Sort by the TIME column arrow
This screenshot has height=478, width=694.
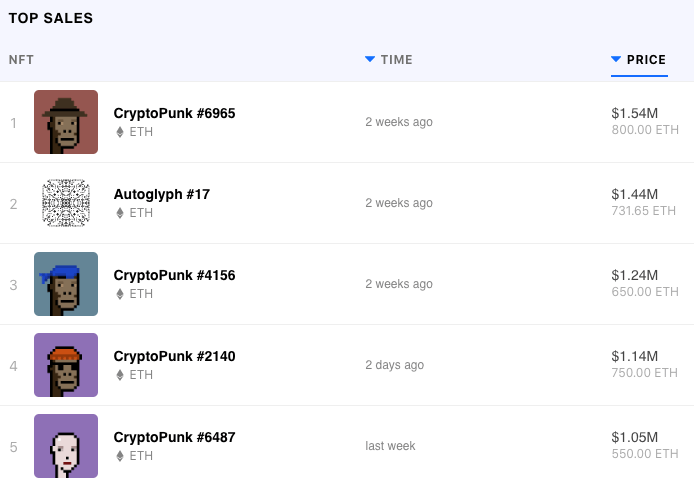coord(370,60)
